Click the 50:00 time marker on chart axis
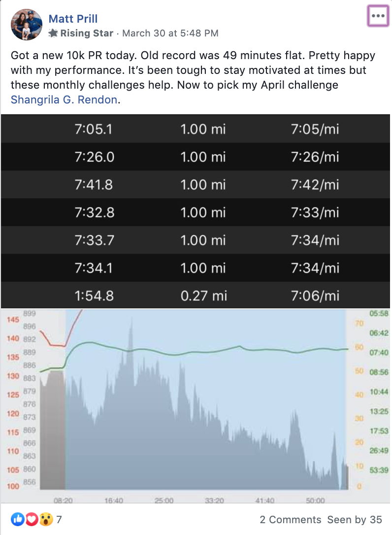 coord(315,501)
